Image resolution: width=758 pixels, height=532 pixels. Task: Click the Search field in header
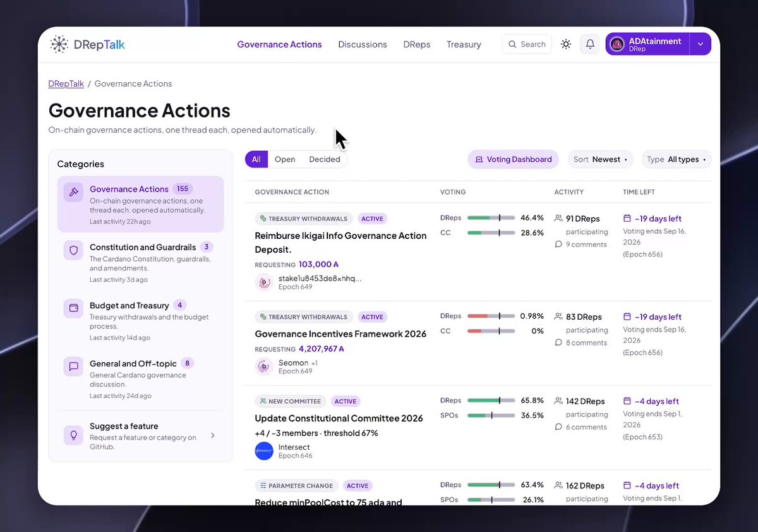click(x=527, y=44)
